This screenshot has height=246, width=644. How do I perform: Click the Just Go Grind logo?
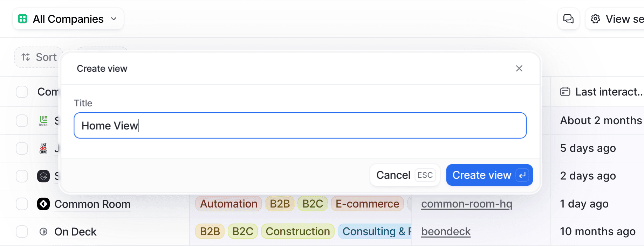(x=43, y=148)
